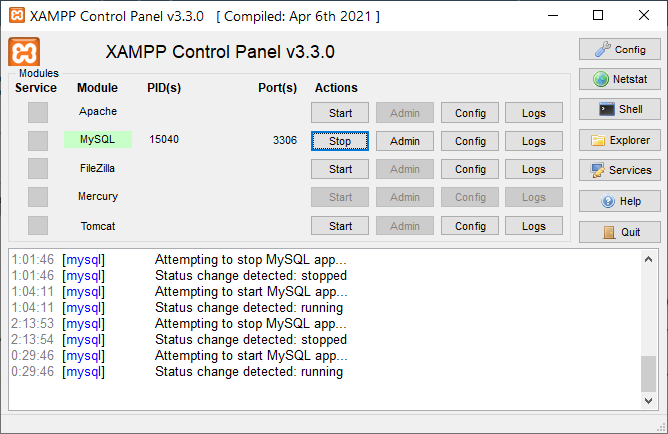
Task: Open Services with its icon button
Action: (x=619, y=171)
